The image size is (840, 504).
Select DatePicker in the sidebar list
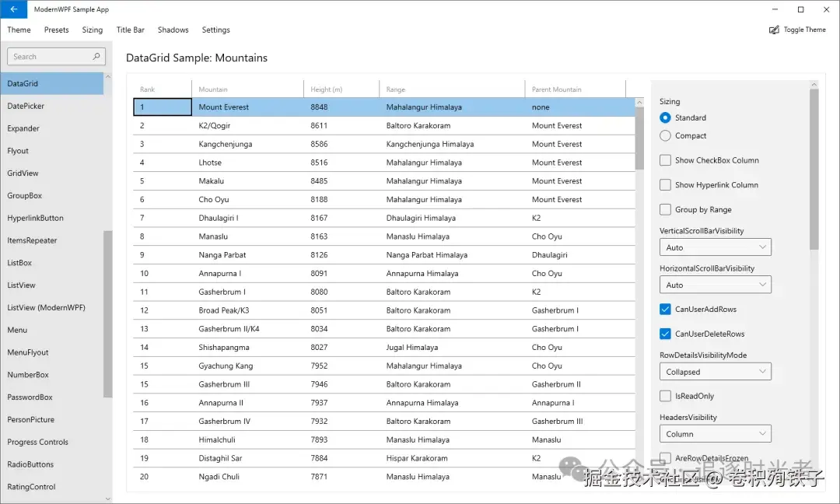[52, 106]
